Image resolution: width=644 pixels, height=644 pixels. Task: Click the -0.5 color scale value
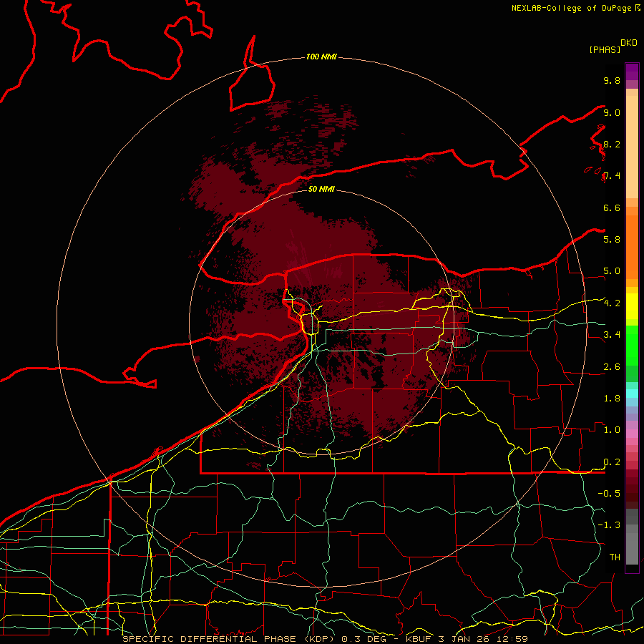click(609, 494)
